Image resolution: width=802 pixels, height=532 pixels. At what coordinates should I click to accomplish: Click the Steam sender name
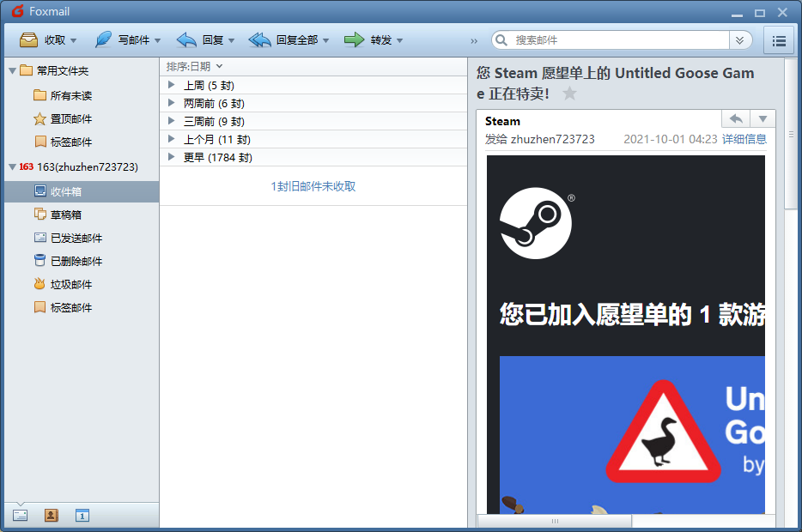tap(503, 121)
